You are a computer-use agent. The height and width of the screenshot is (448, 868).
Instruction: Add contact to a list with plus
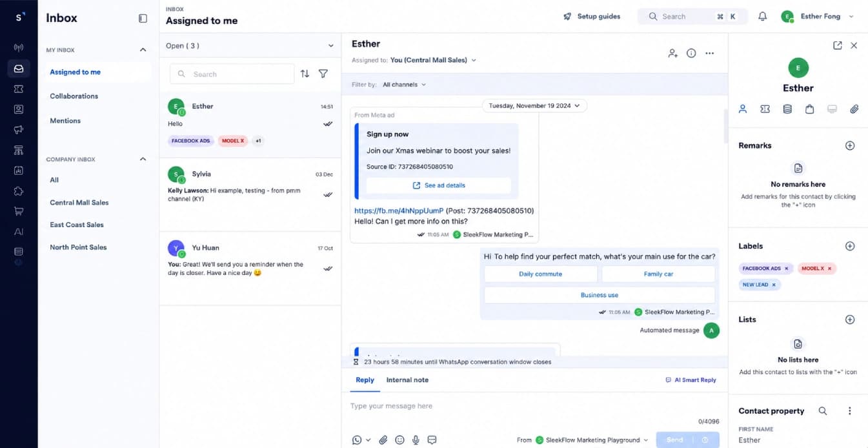[x=850, y=320]
